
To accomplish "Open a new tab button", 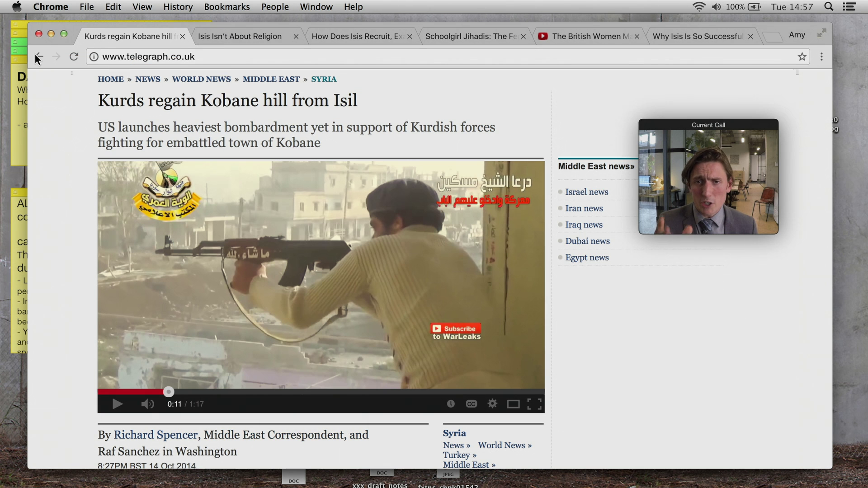I will pyautogui.click(x=772, y=37).
